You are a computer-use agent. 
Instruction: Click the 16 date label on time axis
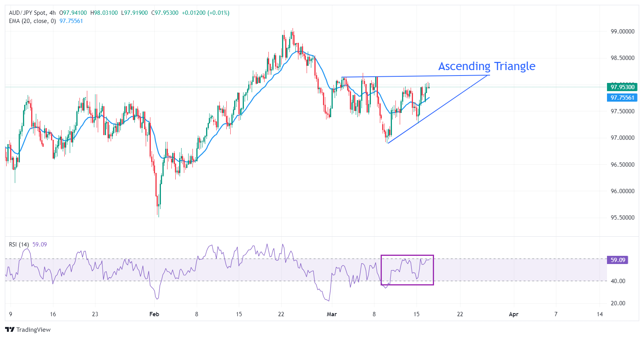coord(53,314)
